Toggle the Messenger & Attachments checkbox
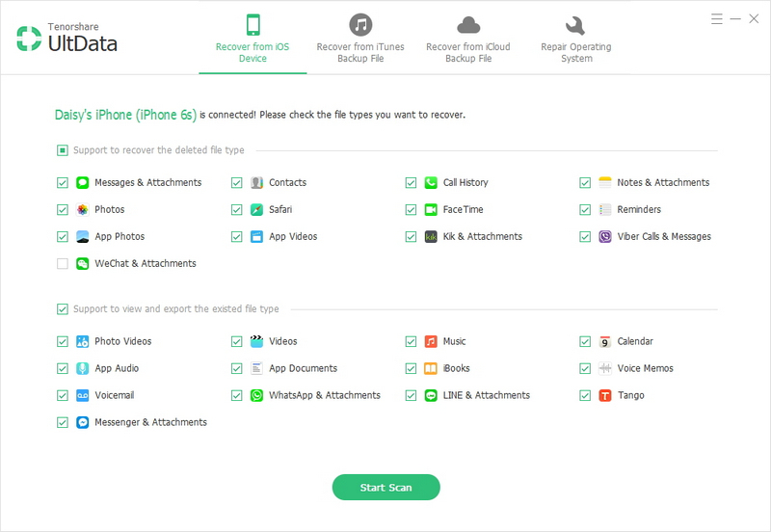 [63, 423]
